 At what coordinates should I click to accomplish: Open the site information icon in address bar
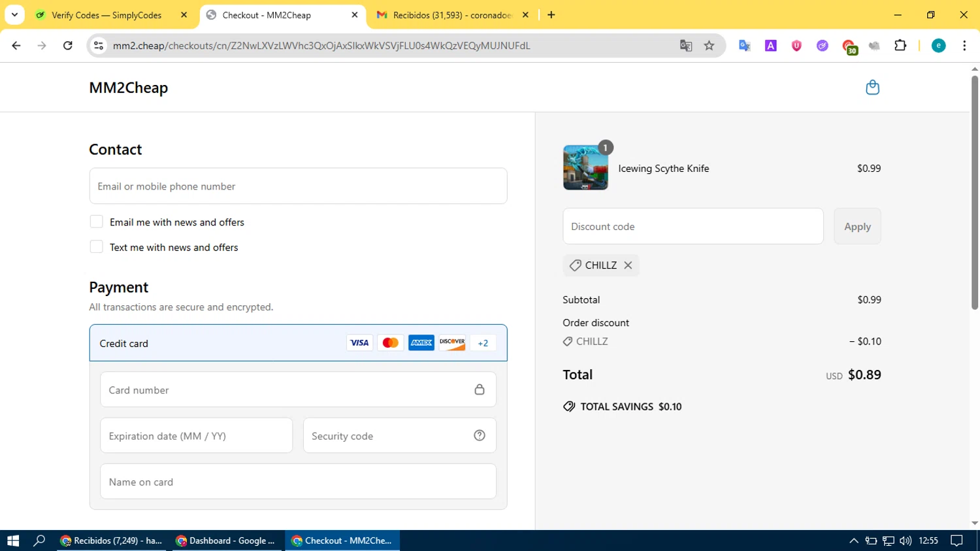99,46
